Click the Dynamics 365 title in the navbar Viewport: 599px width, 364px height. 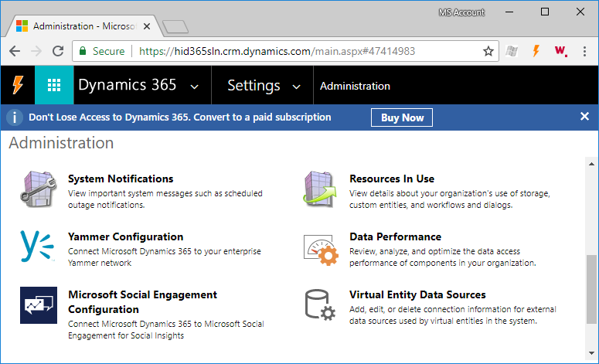coord(128,85)
